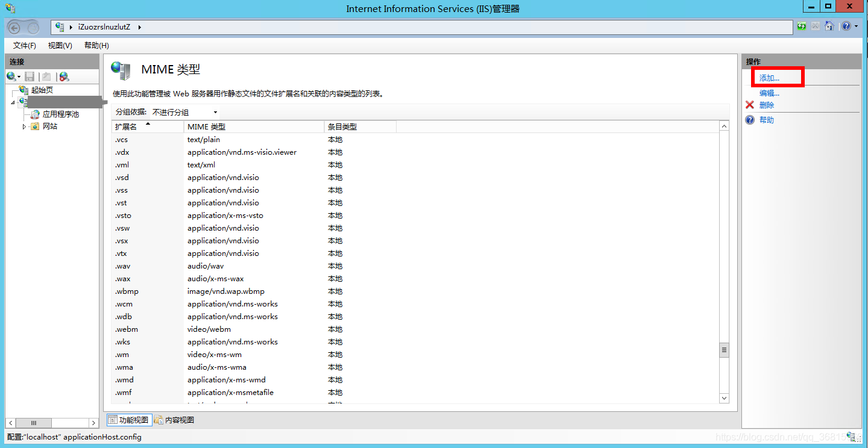The width and height of the screenshot is (868, 448).
Task: Click the MIME 类型 page header icon
Action: tap(121, 70)
